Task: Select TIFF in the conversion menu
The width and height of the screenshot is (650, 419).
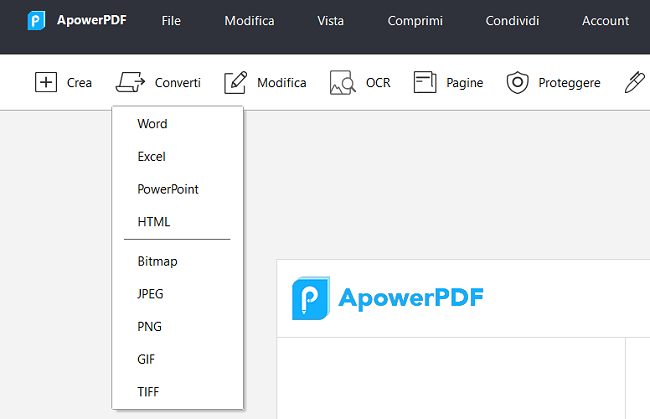Action: 149,392
